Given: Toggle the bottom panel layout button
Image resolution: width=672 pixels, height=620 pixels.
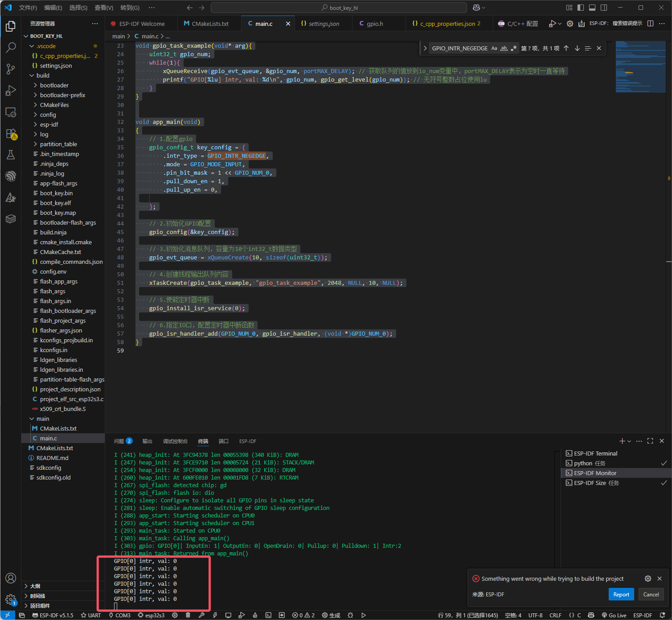Looking at the screenshot, I should [592, 8].
